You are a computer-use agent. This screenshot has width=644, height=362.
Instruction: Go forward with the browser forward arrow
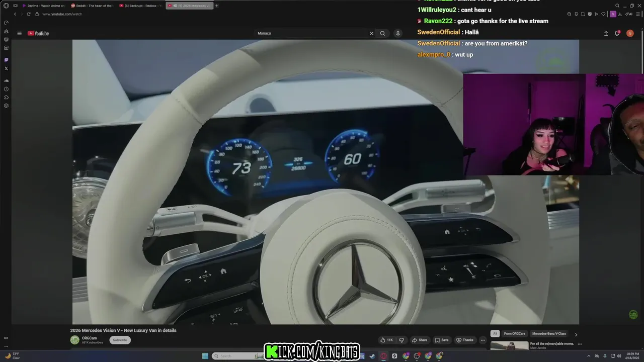coord(22,14)
